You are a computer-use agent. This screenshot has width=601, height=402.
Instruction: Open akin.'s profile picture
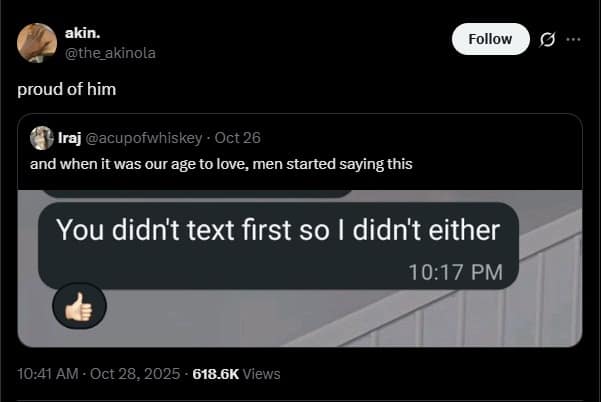[x=37, y=42]
